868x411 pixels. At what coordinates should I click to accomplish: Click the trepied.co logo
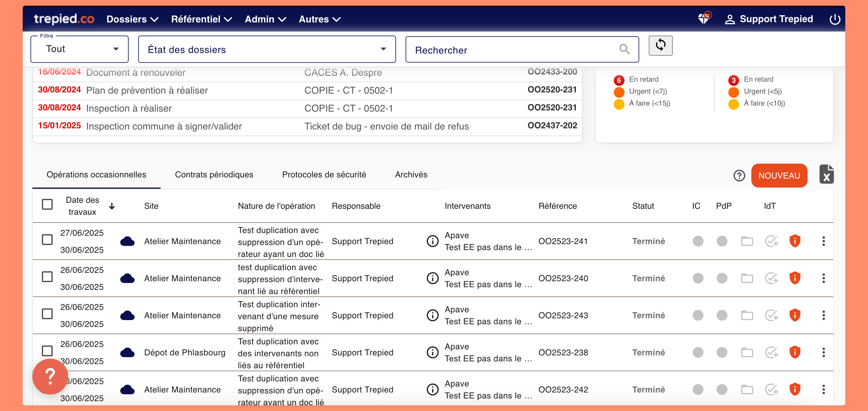64,19
